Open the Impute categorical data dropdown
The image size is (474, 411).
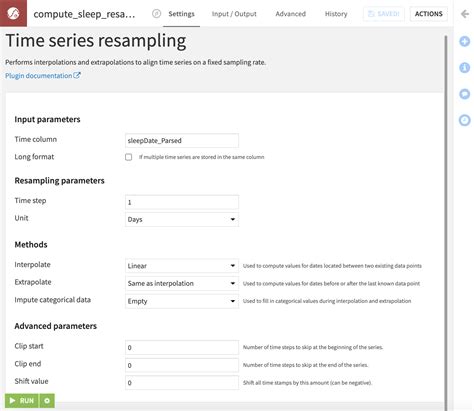pyautogui.click(x=182, y=301)
